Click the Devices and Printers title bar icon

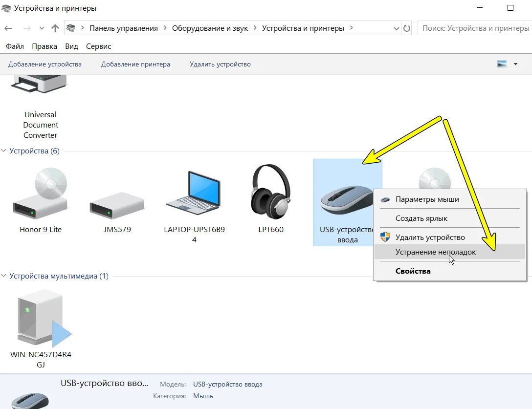coord(6,8)
